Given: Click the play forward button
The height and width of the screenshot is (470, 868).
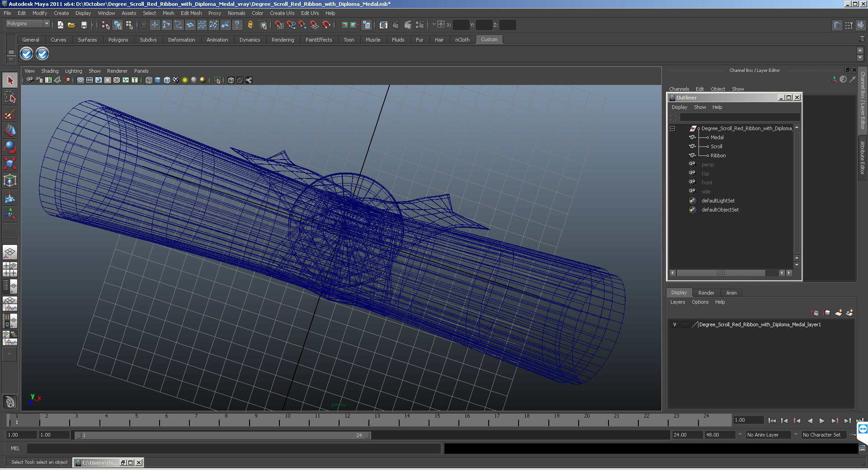Looking at the screenshot, I should click(x=822, y=421).
